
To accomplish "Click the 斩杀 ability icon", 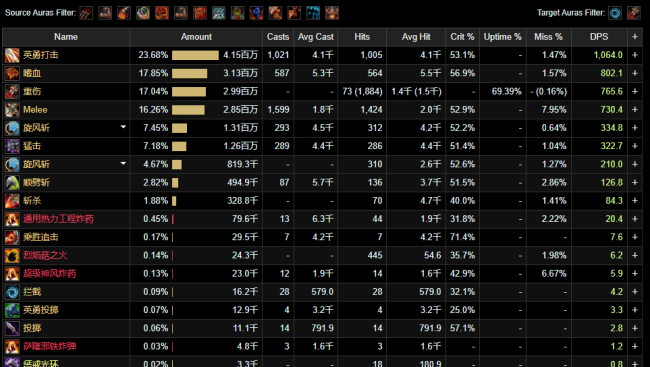I will point(12,201).
